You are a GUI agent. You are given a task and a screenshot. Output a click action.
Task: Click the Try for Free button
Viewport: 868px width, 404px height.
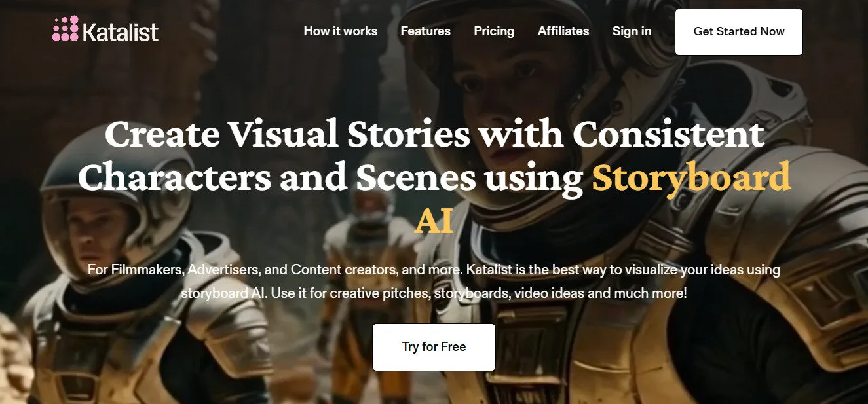coord(434,347)
